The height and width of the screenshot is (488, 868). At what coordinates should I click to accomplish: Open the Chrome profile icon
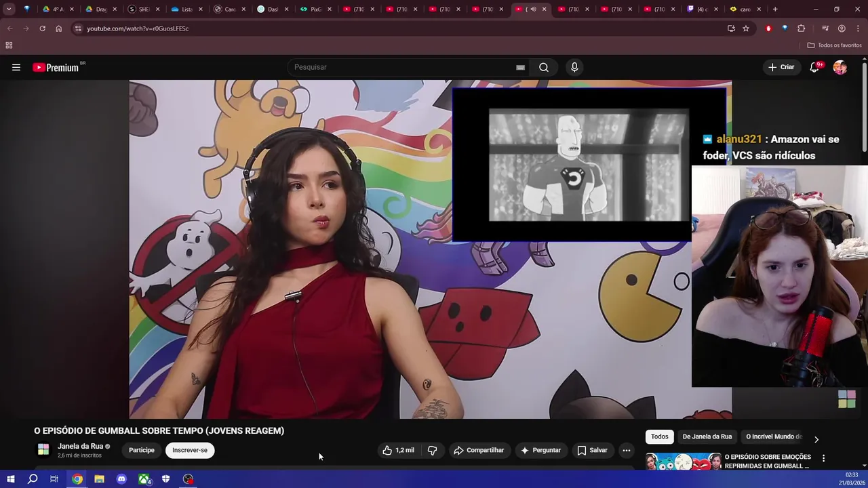coord(842,28)
